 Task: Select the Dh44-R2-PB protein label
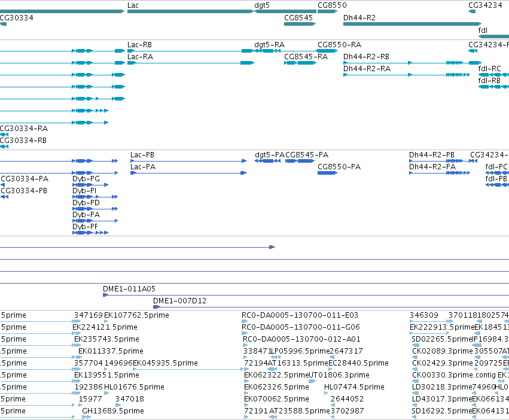click(x=432, y=155)
